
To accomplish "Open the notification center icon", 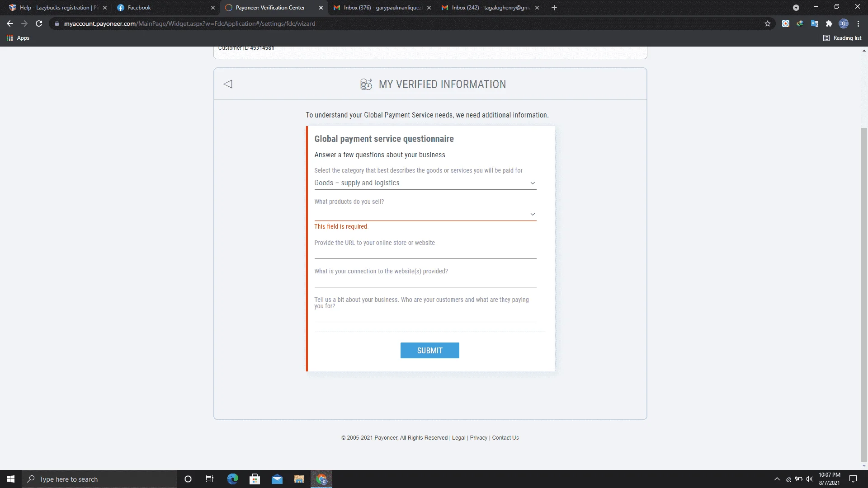I will (853, 479).
